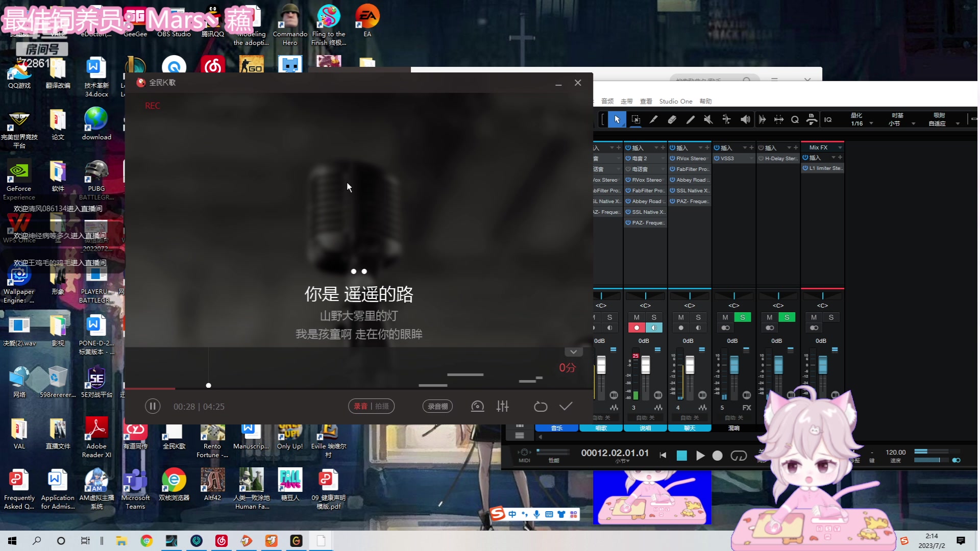Click the 录音棚 button in 全民K歌
The width and height of the screenshot is (980, 551).
coord(437,406)
